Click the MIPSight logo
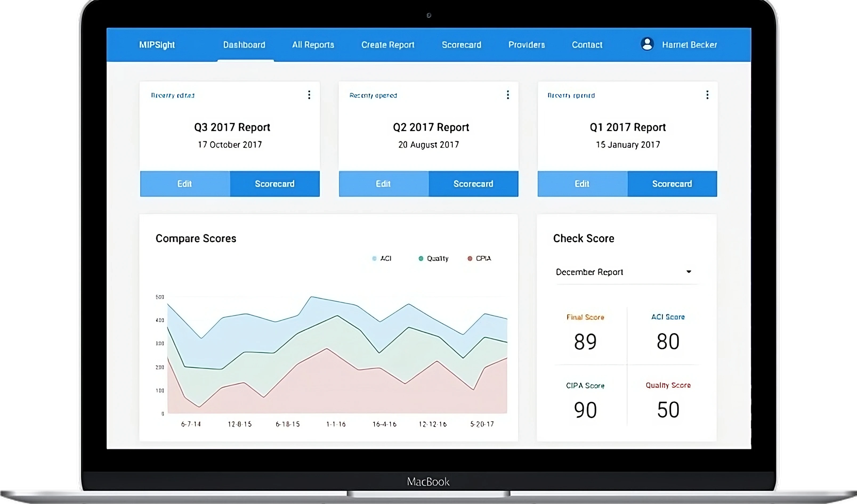 click(x=157, y=44)
